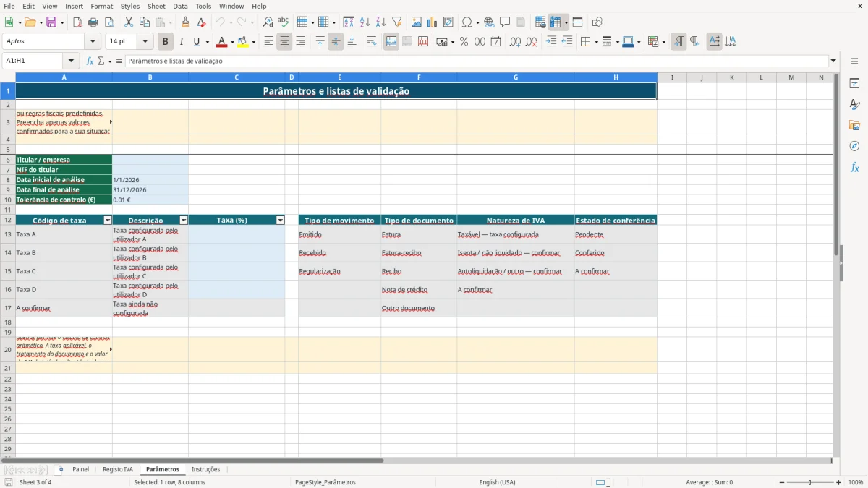Image resolution: width=868 pixels, height=488 pixels.
Task: Open the filter dropdown on Taxa (%) header
Action: [281, 221]
